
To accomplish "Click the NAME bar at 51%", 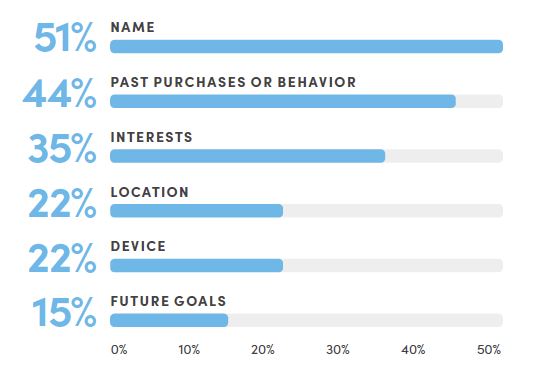I will (x=306, y=46).
